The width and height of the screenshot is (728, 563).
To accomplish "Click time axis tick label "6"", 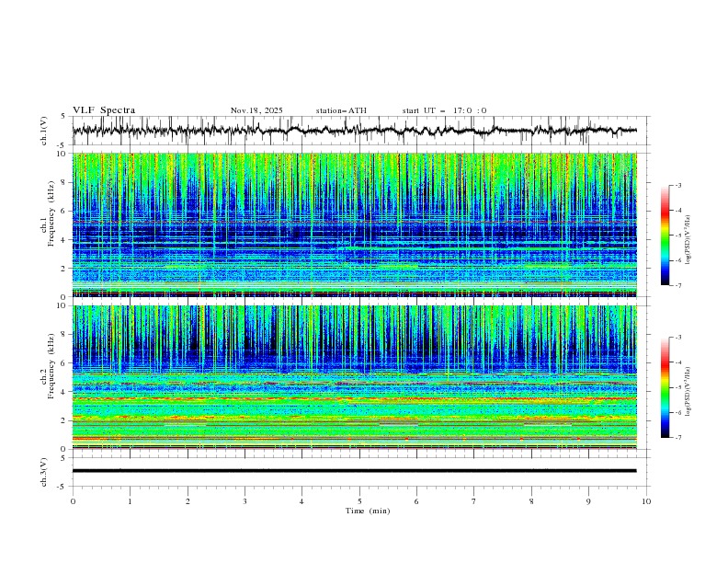I will click(x=416, y=501).
